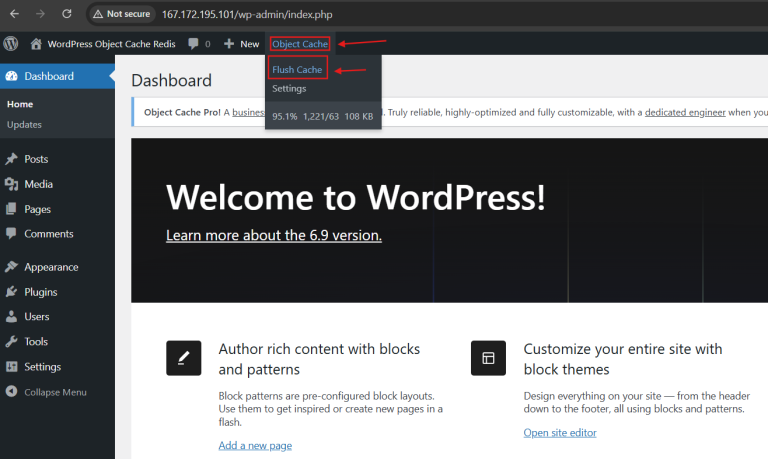
Task: Open the Plugins menu
Action: pos(41,292)
